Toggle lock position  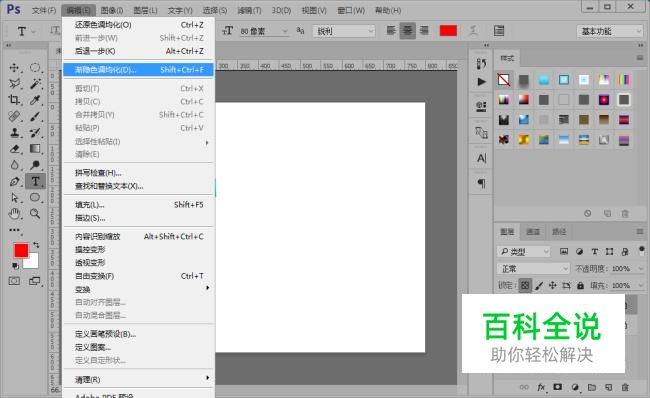coord(553,285)
